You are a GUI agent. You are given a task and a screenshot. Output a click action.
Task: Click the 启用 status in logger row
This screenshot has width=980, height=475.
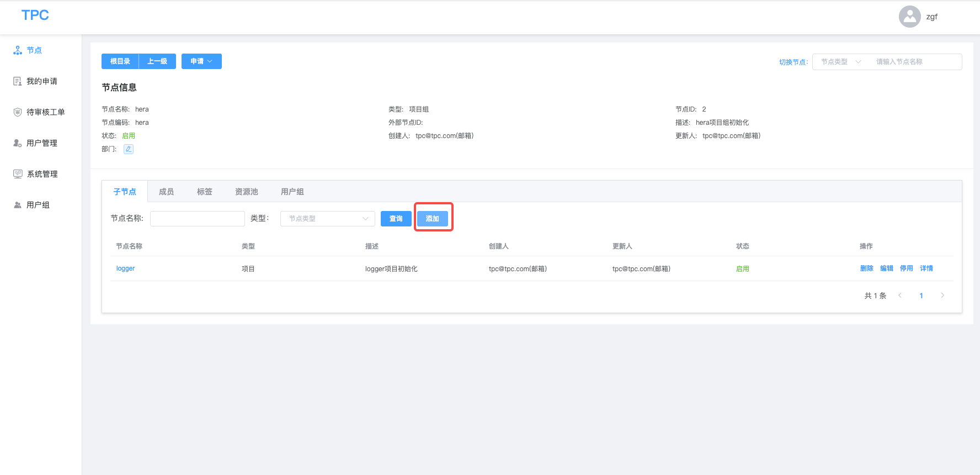(742, 269)
